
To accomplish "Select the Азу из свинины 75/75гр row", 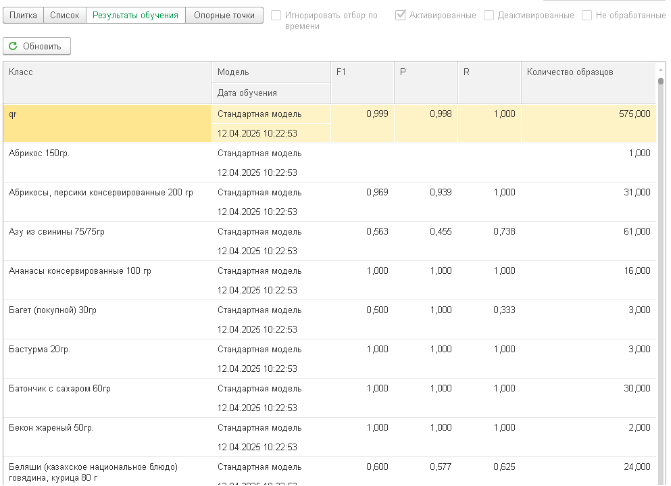I will tap(108, 231).
